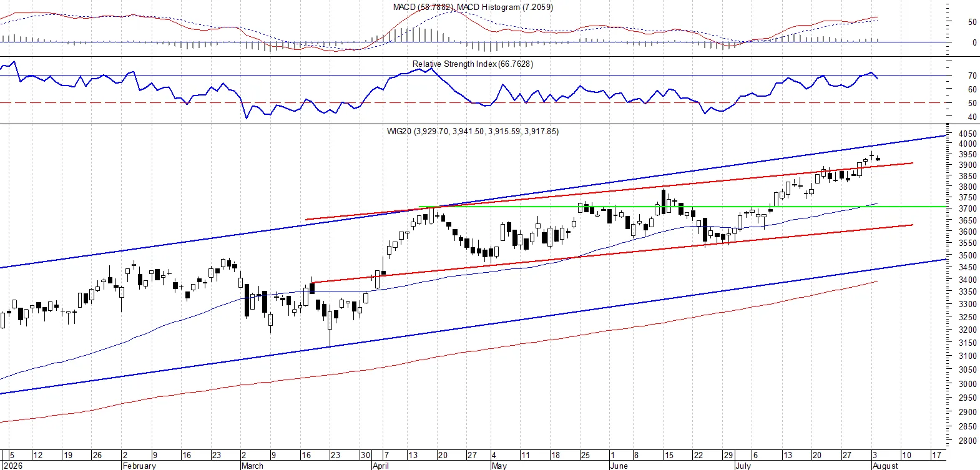Select the 70 level on RSI scale
980x470 pixels.
[972, 76]
